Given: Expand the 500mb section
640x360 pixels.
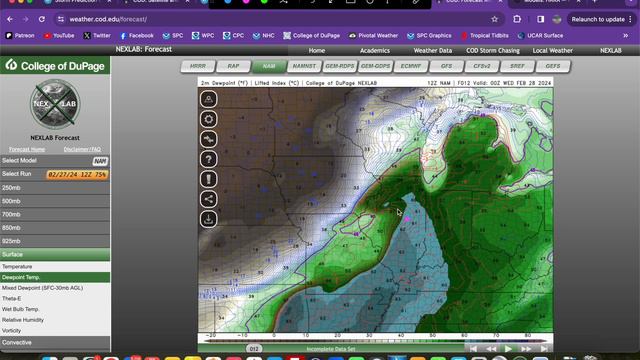Looking at the screenshot, I should pyautogui.click(x=55, y=201).
